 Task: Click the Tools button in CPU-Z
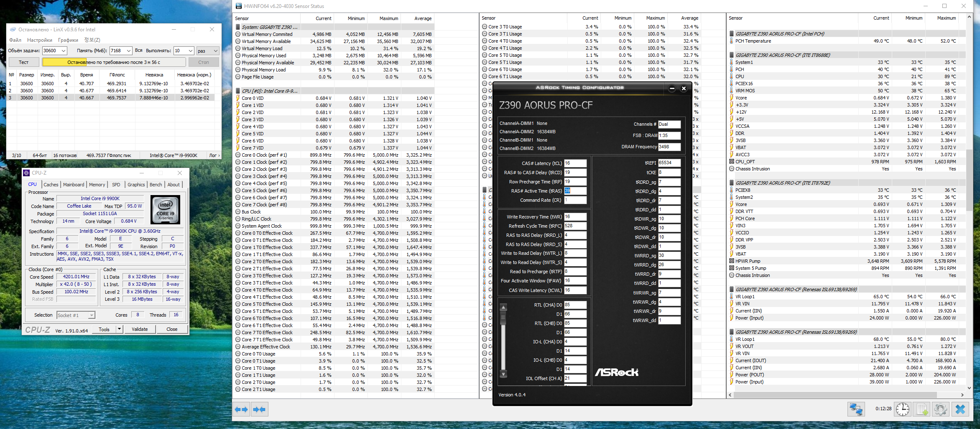pyautogui.click(x=104, y=329)
